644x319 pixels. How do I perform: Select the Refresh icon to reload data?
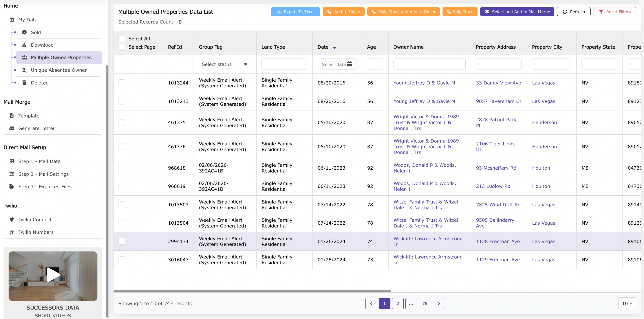(x=565, y=11)
